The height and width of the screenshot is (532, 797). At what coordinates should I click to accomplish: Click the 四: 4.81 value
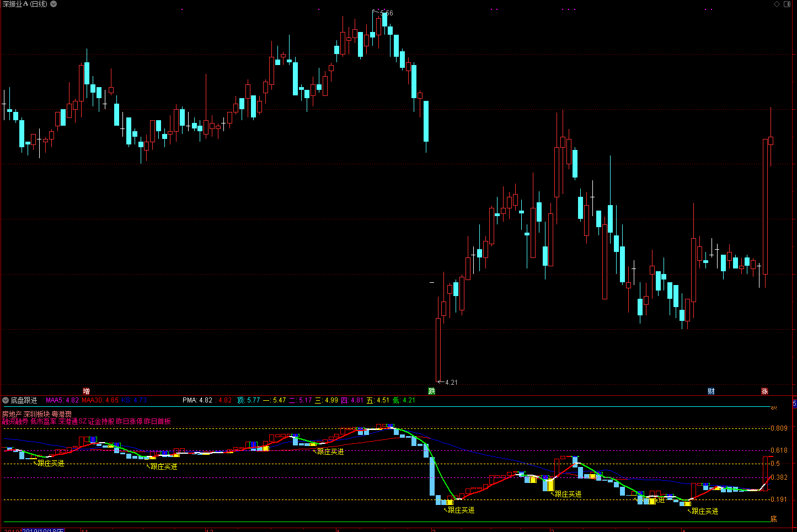tap(352, 400)
